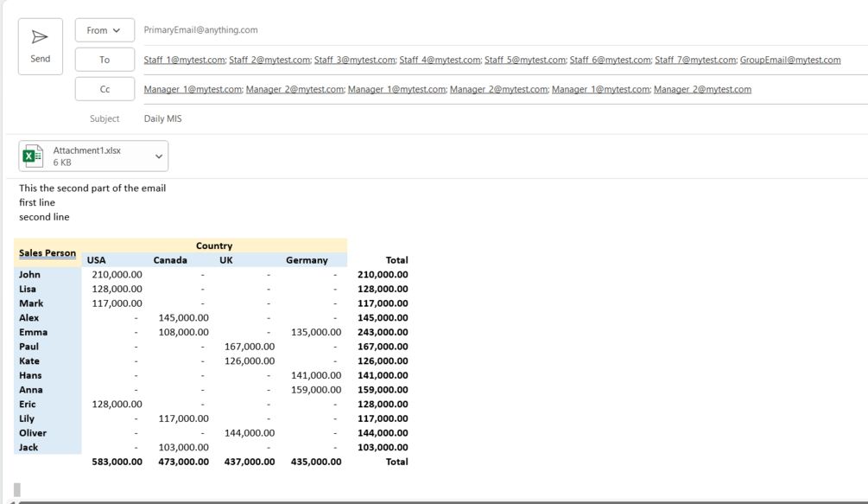Screen dimensions: 868x504
Task: Click the Canada column total 473,000.00
Action: click(183, 462)
